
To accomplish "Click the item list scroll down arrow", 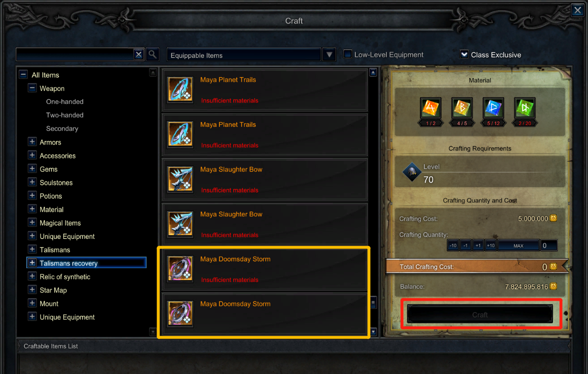I will point(373,332).
